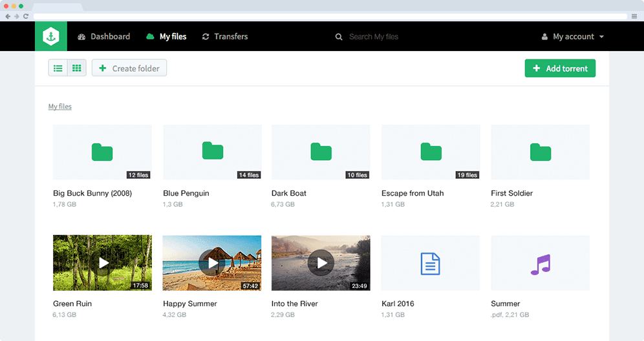Image resolution: width=644 pixels, height=341 pixels.
Task: Open the Transfers tab
Action: 225,37
